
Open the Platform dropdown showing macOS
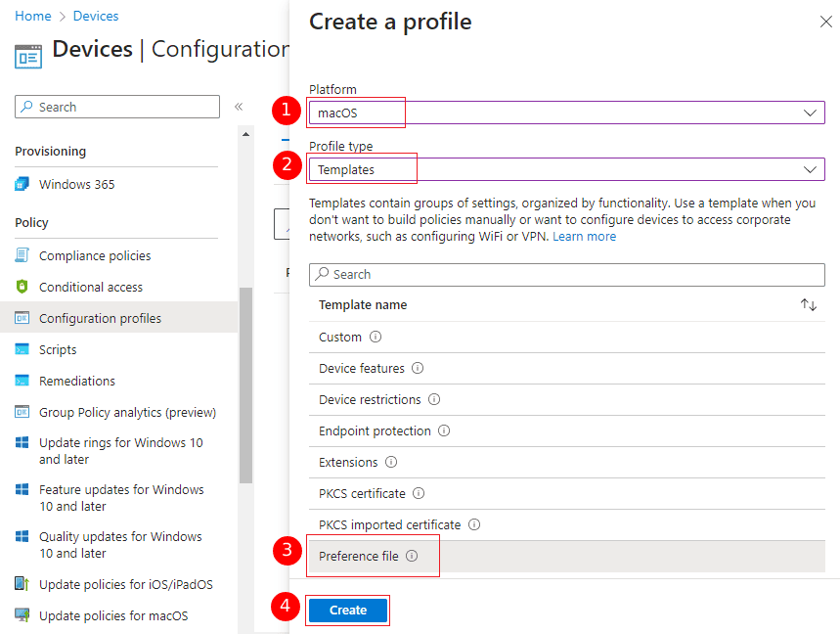click(x=566, y=113)
